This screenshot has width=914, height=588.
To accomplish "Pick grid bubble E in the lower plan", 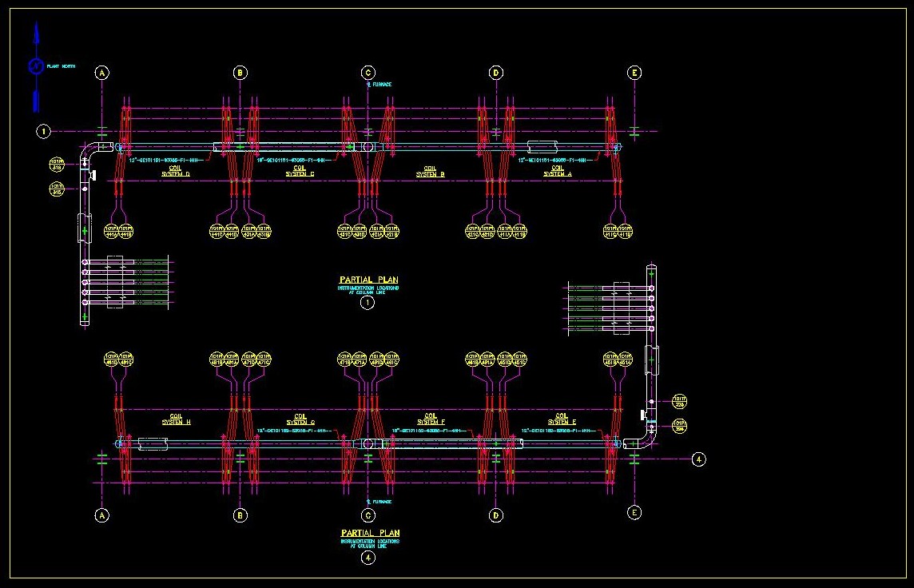I will click(x=634, y=512).
